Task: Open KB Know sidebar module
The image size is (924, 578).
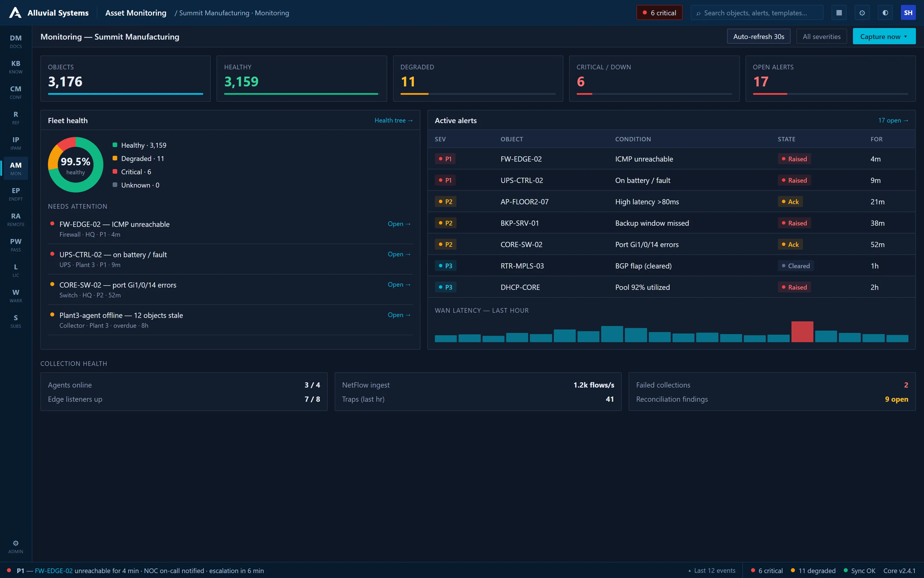Action: pyautogui.click(x=16, y=67)
